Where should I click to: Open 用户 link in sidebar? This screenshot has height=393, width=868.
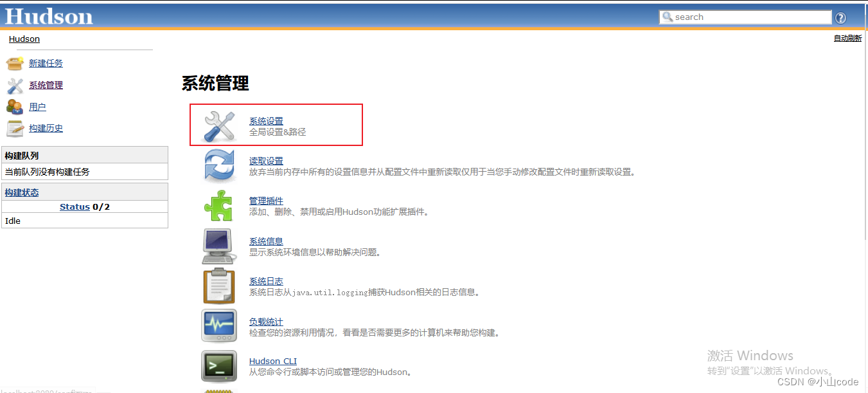tap(37, 107)
